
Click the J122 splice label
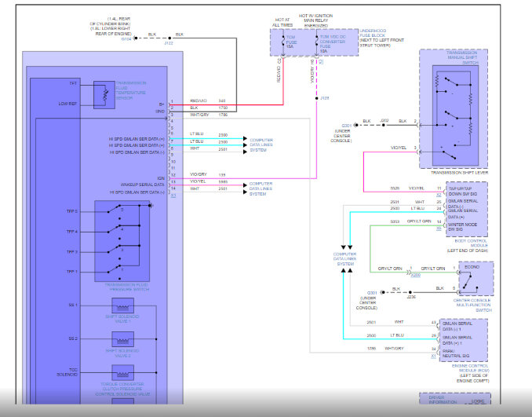tap(167, 44)
